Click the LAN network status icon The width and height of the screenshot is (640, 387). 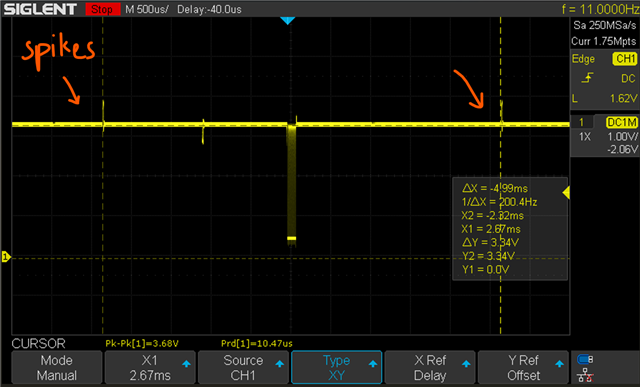(x=585, y=375)
